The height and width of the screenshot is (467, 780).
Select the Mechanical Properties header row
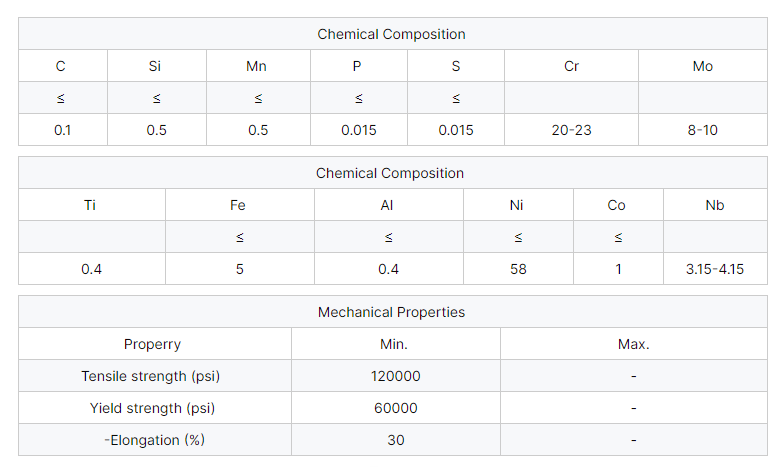pos(392,312)
